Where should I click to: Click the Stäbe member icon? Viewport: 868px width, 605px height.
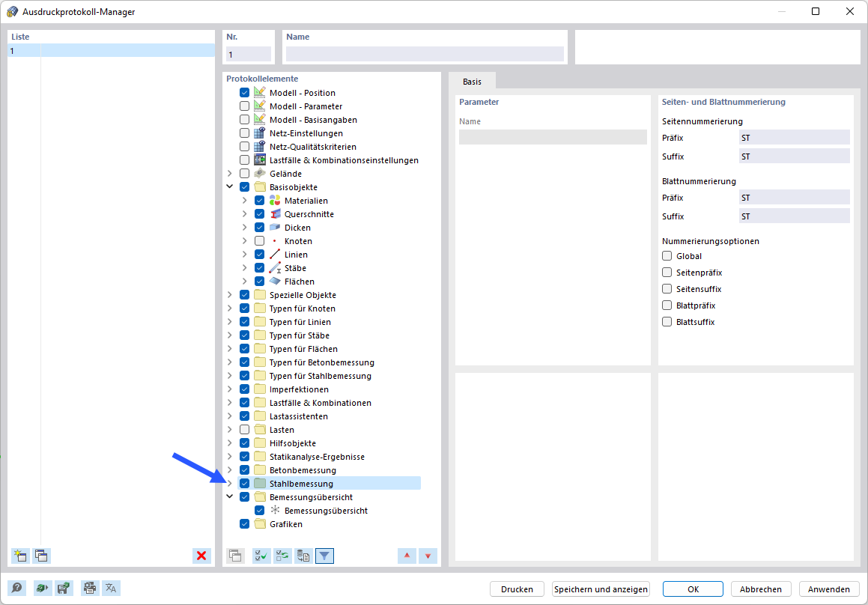click(x=275, y=268)
